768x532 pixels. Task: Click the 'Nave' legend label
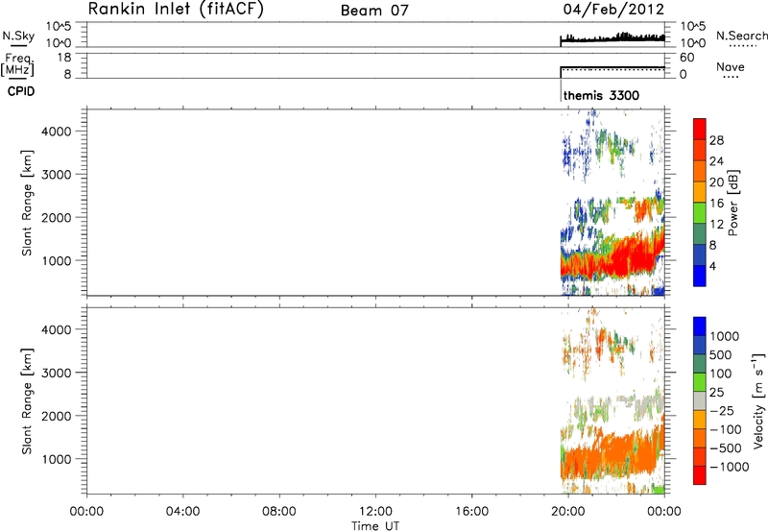(731, 66)
